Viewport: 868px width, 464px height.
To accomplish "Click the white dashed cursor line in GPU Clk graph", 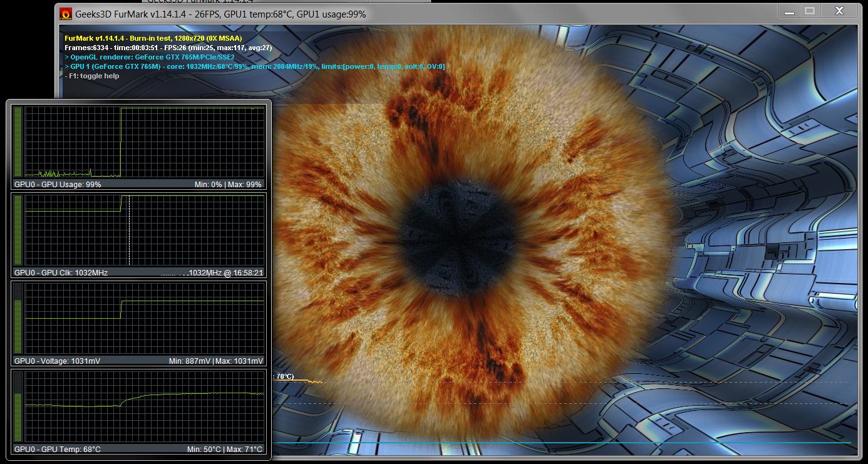I will point(129,230).
